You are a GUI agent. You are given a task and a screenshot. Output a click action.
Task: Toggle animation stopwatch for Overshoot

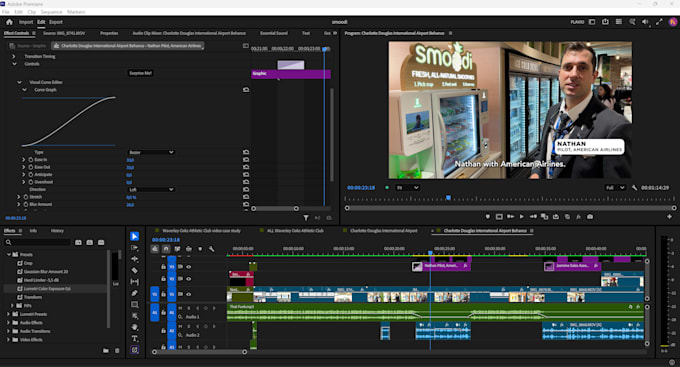coord(31,182)
